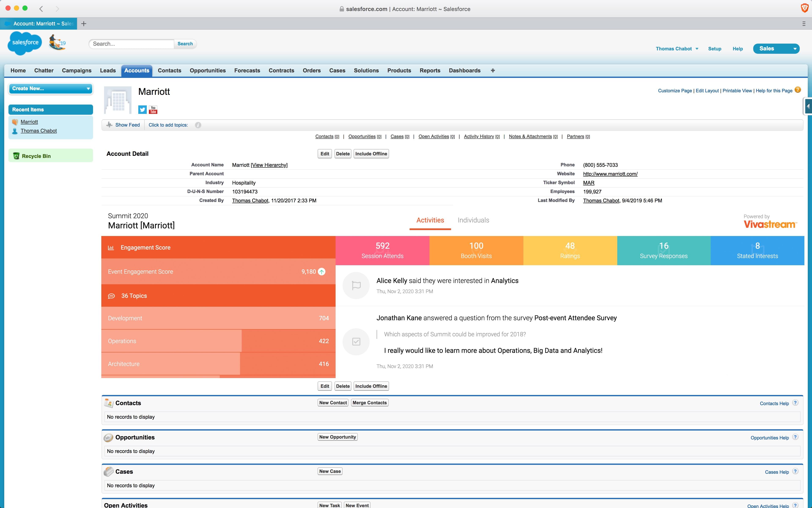Click the Click to add topics link
812x508 pixels.
pos(168,125)
